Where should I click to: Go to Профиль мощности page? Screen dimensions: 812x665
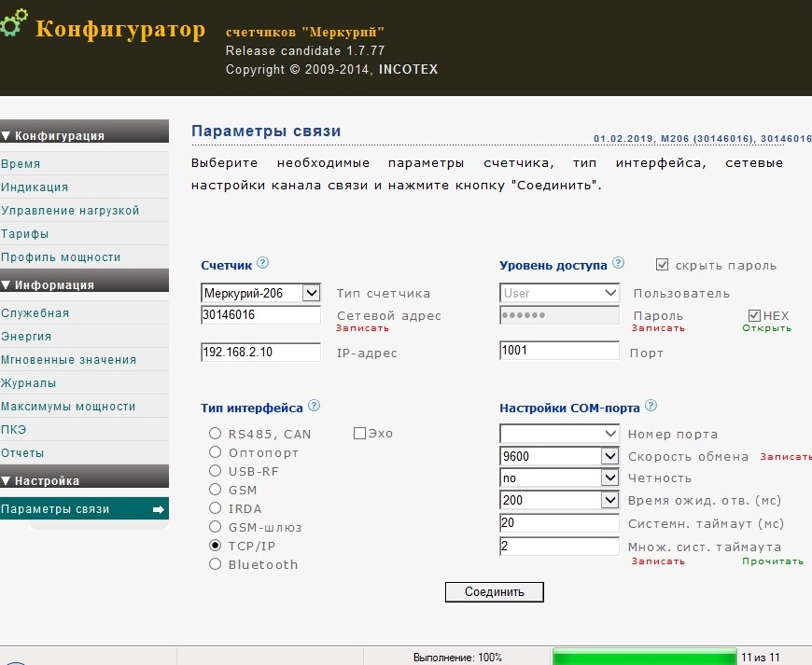(61, 257)
